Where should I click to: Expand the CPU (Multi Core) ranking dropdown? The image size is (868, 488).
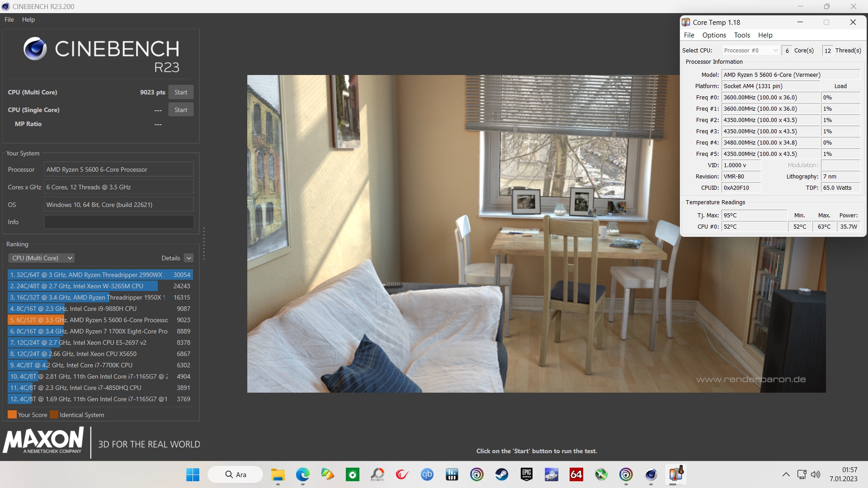[x=42, y=258]
